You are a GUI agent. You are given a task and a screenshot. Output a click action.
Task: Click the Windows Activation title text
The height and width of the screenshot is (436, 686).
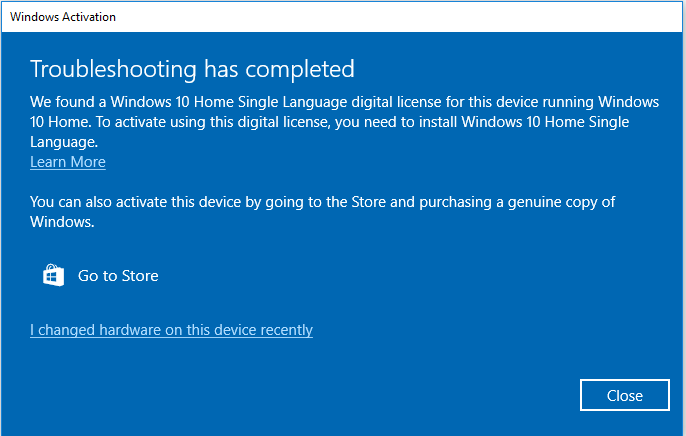coord(63,17)
